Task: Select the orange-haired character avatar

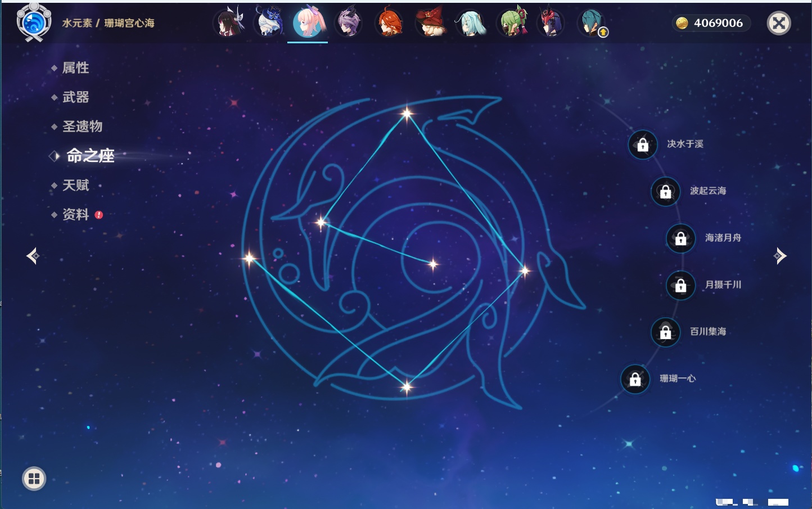Action: 389,23
